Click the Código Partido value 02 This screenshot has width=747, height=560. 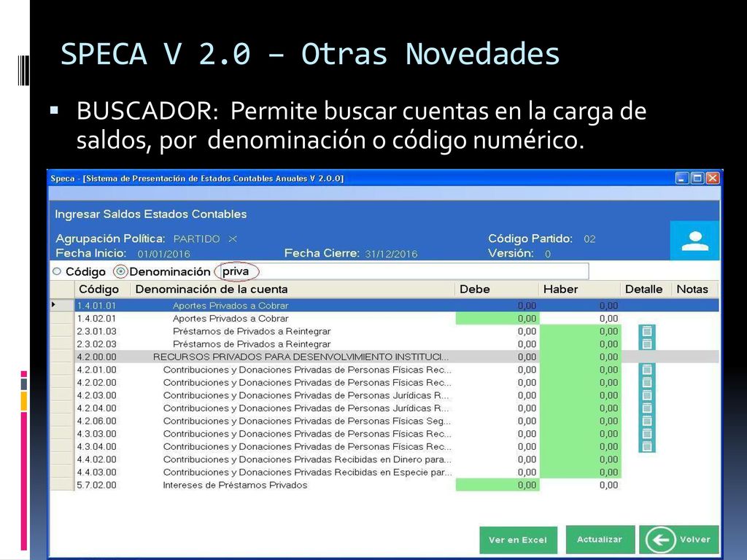[589, 239]
